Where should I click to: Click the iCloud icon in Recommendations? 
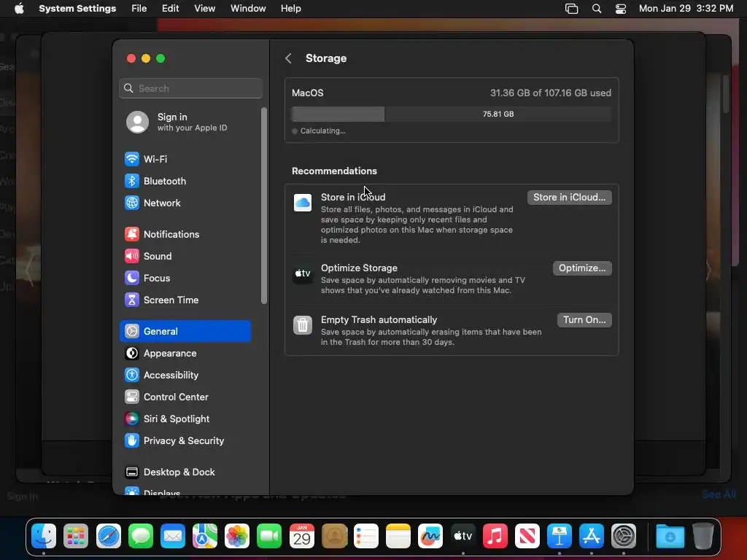click(303, 203)
